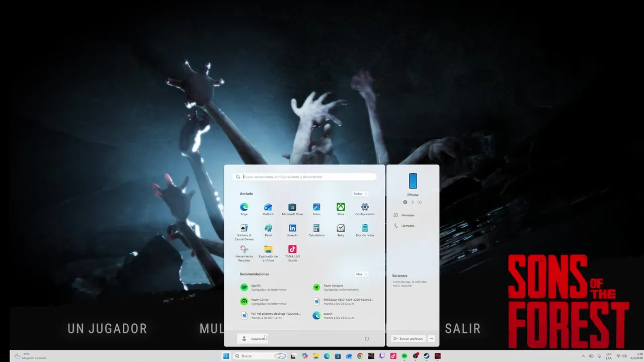Show hidden system tray icons chevron
Viewport: 644px width, 362px height.
point(584,356)
